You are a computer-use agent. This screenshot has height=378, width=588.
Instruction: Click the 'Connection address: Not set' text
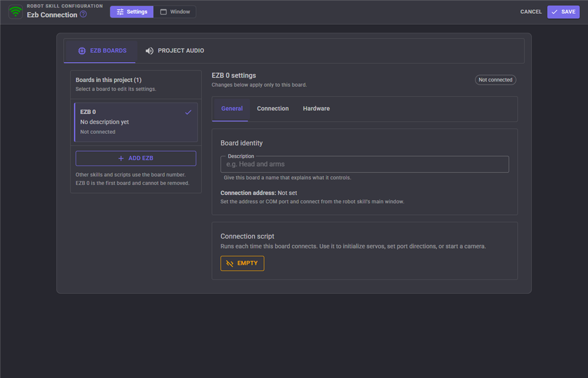259,193
